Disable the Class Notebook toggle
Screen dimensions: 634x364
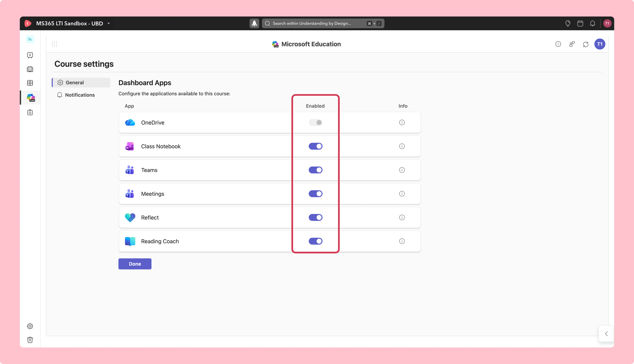tap(315, 146)
